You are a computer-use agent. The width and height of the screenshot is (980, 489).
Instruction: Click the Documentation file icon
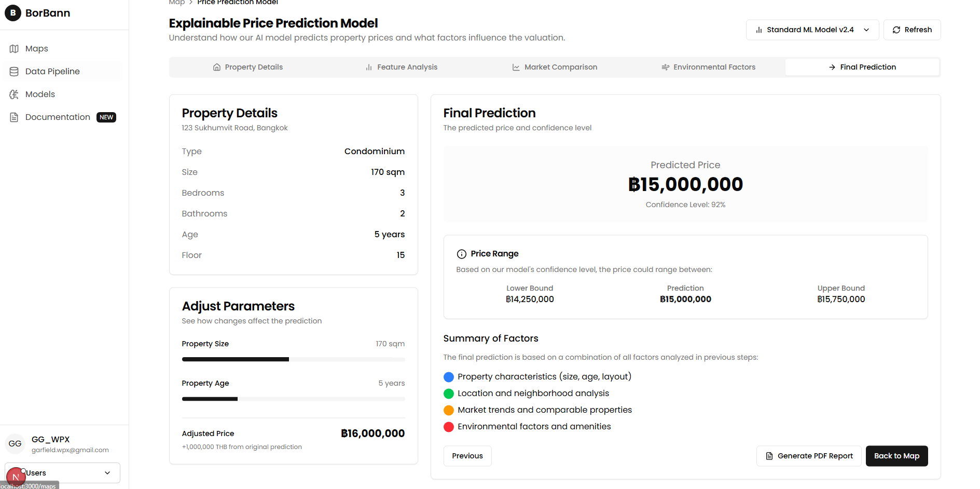coord(14,117)
